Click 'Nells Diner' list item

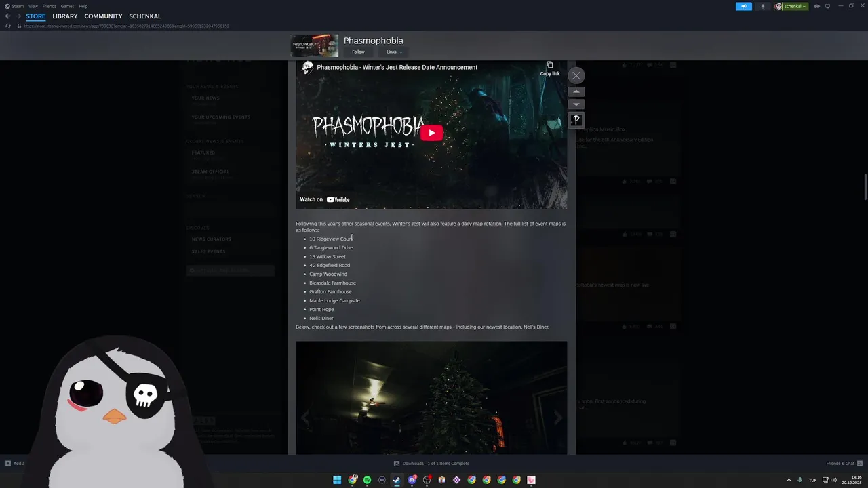pyautogui.click(x=321, y=318)
